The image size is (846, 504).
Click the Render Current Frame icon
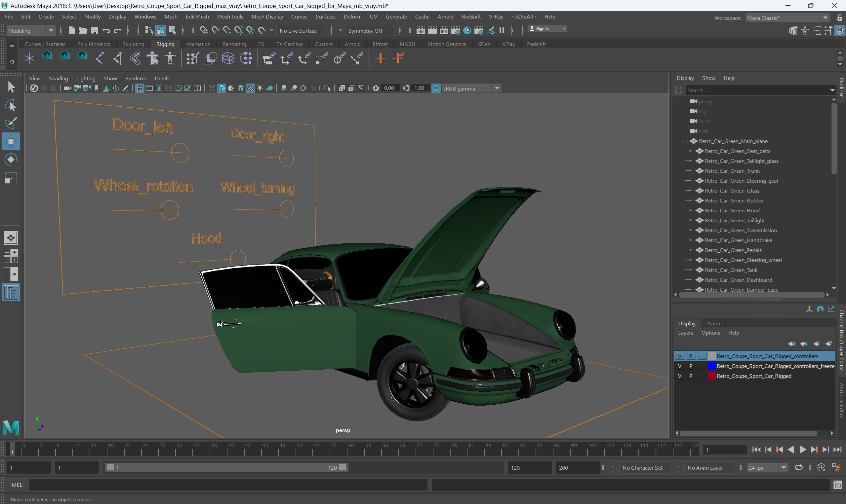pyautogui.click(x=432, y=31)
